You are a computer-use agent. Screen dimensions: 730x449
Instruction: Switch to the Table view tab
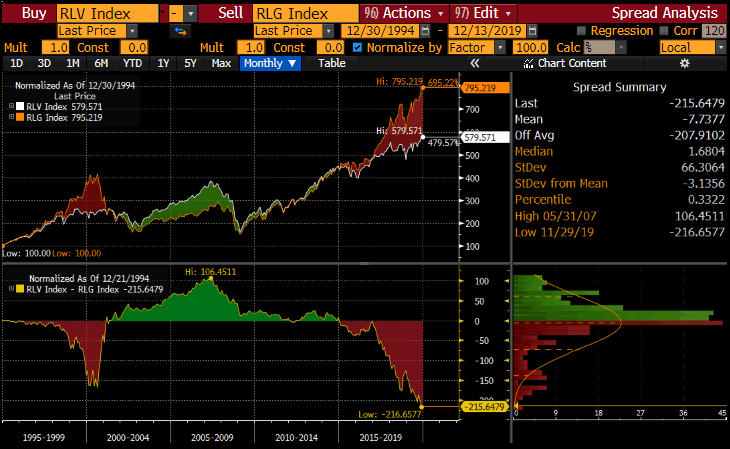(331, 64)
